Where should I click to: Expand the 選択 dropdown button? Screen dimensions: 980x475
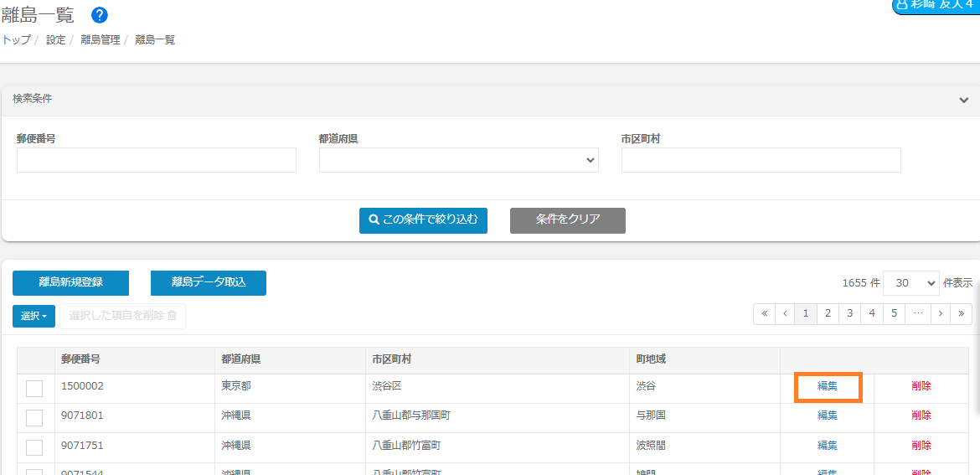click(34, 316)
